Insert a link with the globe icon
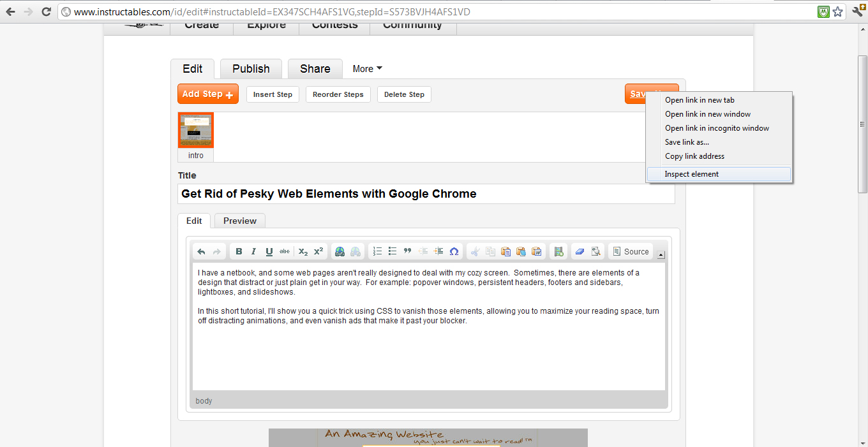 click(x=340, y=252)
